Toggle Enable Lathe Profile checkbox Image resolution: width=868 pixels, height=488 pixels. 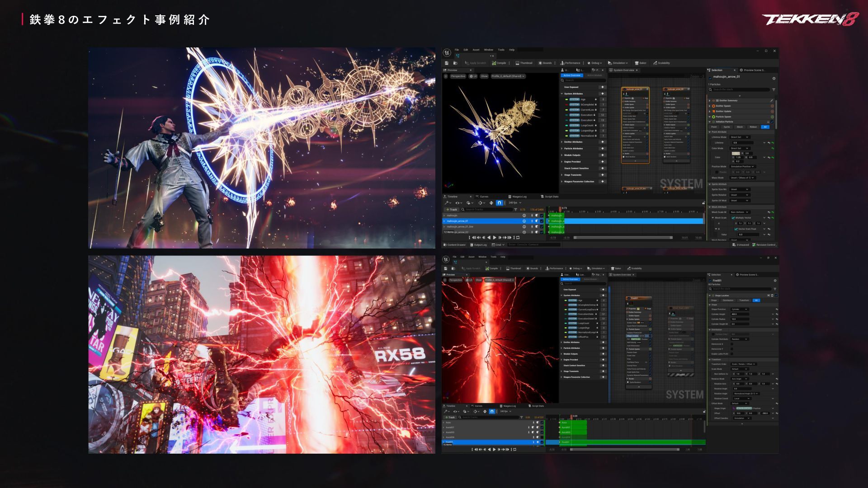coord(732,354)
